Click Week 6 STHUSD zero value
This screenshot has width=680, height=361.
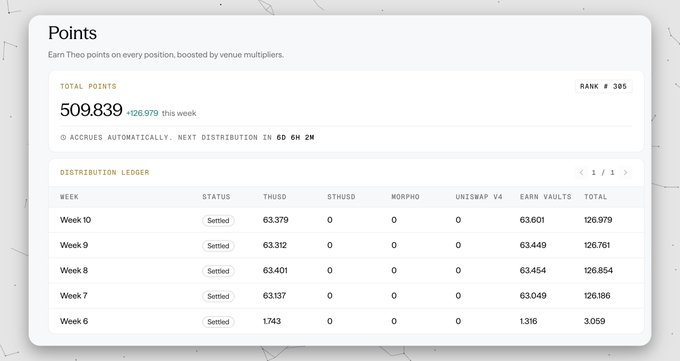point(330,321)
